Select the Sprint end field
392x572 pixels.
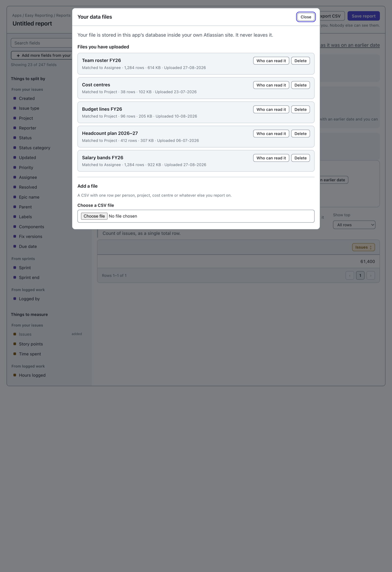29,277
